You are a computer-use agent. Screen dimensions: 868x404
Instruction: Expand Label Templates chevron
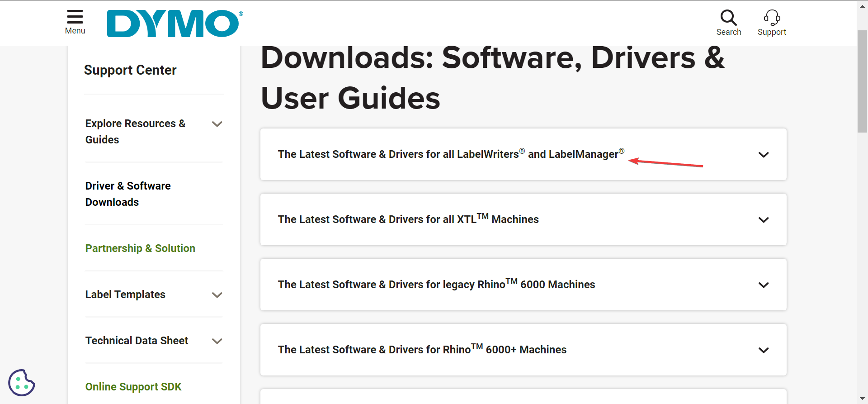pyautogui.click(x=217, y=295)
